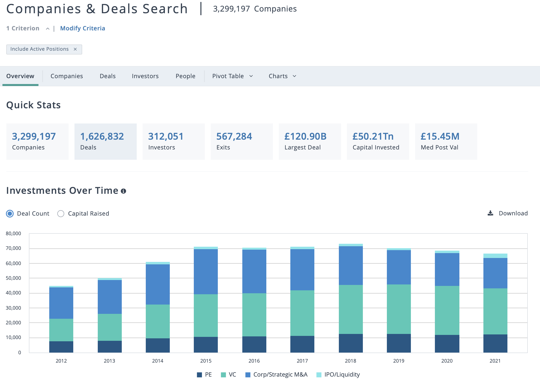Click the Include Active Positions tag label
This screenshot has height=392, width=540.
39,49
